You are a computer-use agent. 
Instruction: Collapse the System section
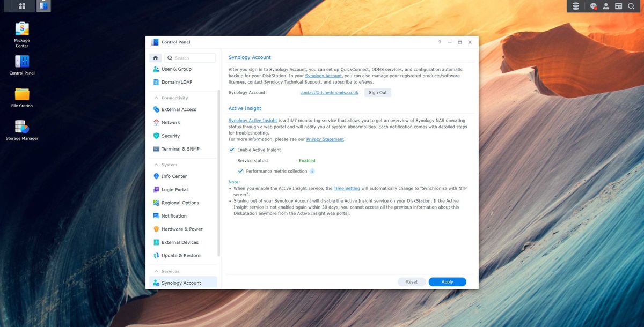click(156, 164)
